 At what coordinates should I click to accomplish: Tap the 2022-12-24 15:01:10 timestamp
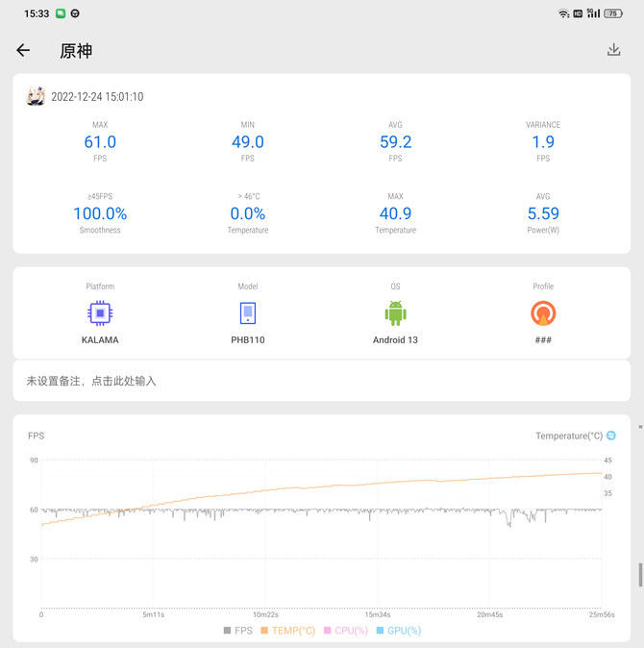[97, 97]
